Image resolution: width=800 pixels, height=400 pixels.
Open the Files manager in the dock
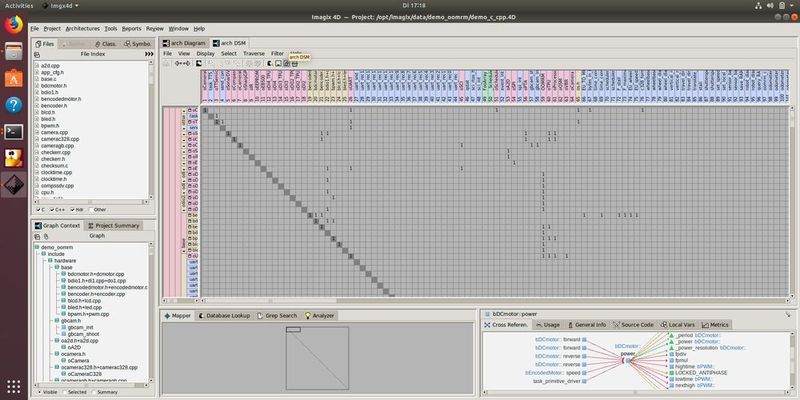coord(14,52)
